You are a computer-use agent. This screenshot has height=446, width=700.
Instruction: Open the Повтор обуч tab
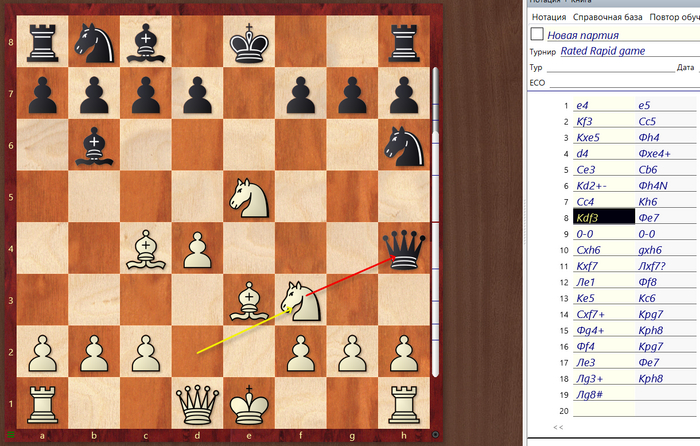tap(674, 17)
